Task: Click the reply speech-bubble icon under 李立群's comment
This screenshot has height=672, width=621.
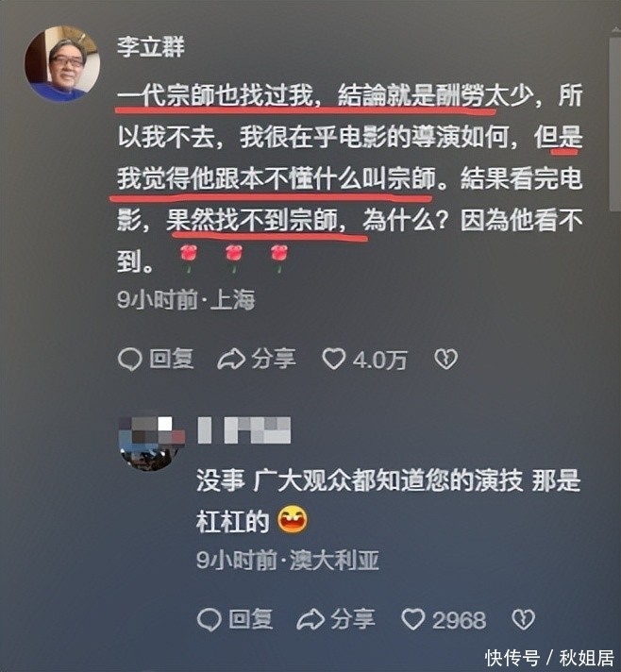Action: tap(129, 360)
